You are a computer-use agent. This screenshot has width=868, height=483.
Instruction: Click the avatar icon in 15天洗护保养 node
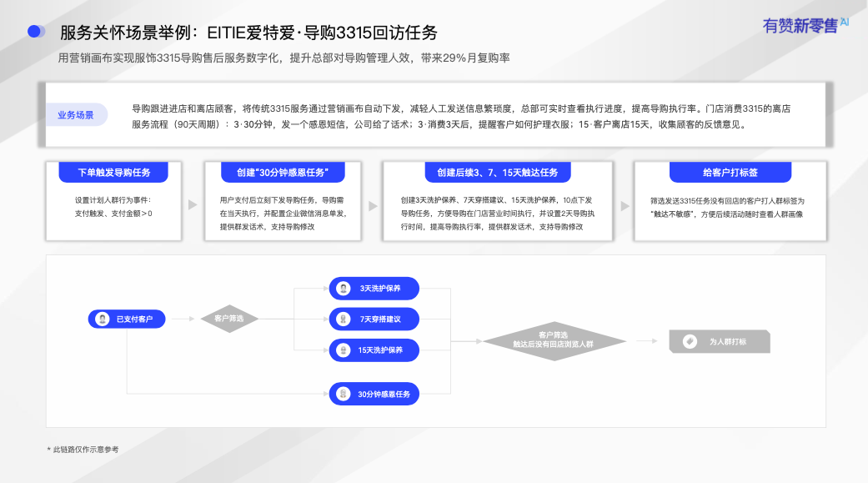tap(344, 350)
